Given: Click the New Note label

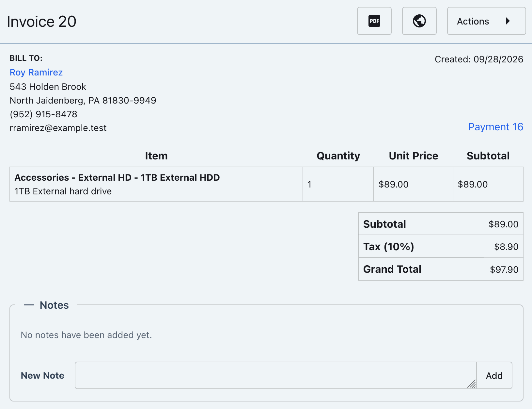Looking at the screenshot, I should point(42,375).
